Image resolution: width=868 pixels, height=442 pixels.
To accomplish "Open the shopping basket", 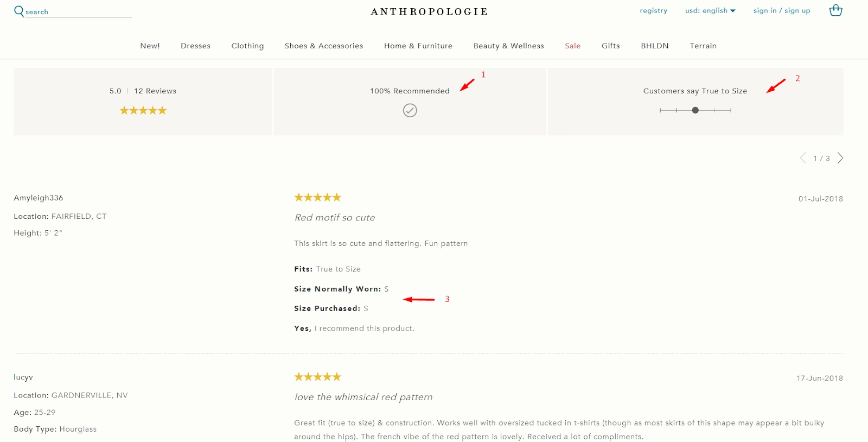I will pyautogui.click(x=835, y=10).
